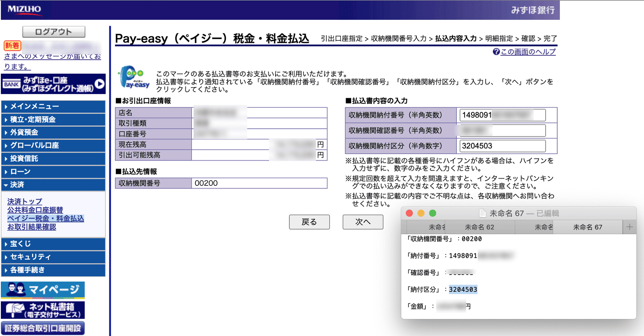Click the Pay-easy page heading
This screenshot has width=644, height=336.
[x=212, y=38]
